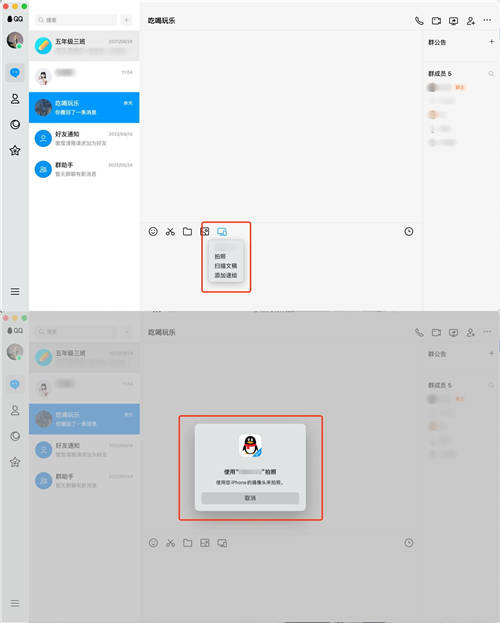This screenshot has width=500, height=623.
Task: Select the scissors screenshot tool in upper window
Action: click(170, 232)
